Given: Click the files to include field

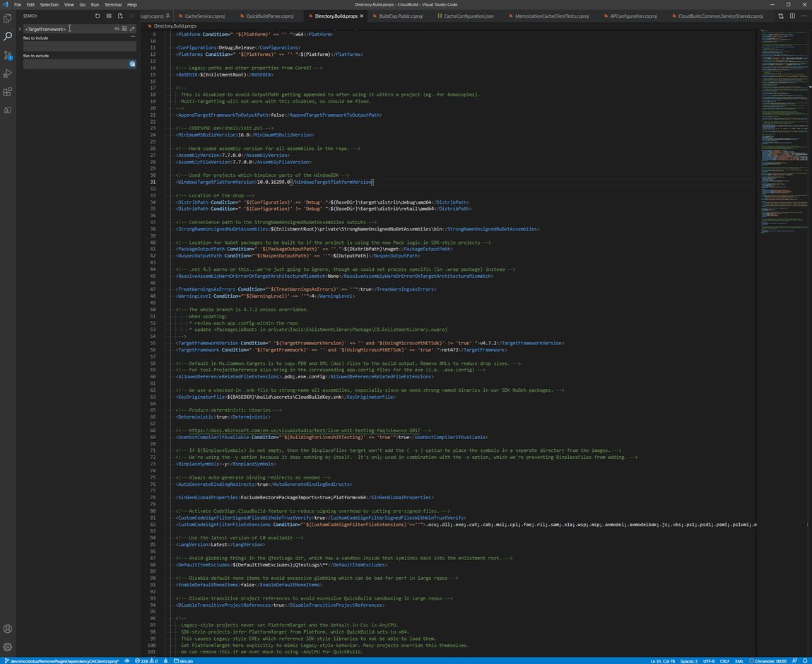Looking at the screenshot, I should (80, 47).
